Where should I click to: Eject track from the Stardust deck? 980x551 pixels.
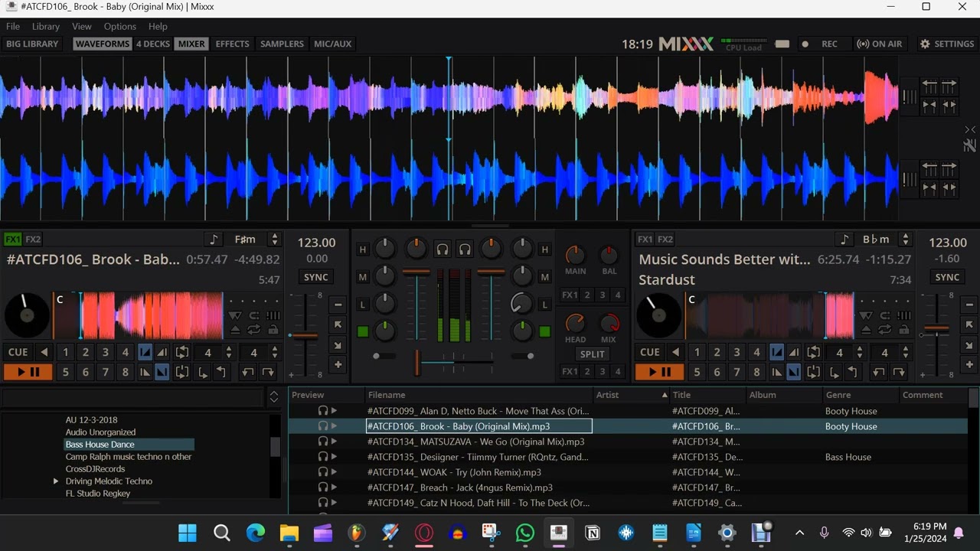866,330
